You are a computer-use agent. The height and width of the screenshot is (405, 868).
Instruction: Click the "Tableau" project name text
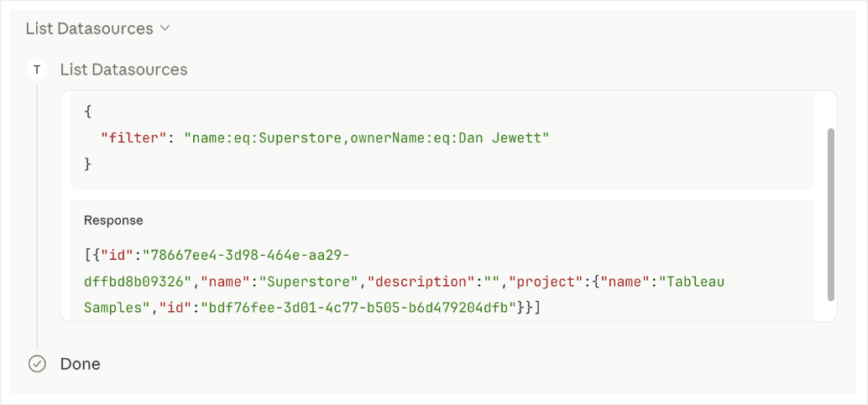tap(693, 282)
